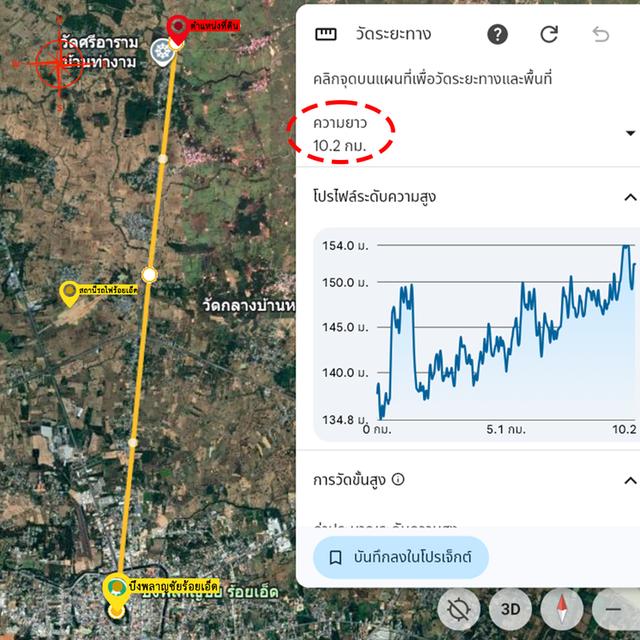Click the ruler icon beside วัดระยะทาง
This screenshot has height=640, width=640.
click(x=326, y=34)
